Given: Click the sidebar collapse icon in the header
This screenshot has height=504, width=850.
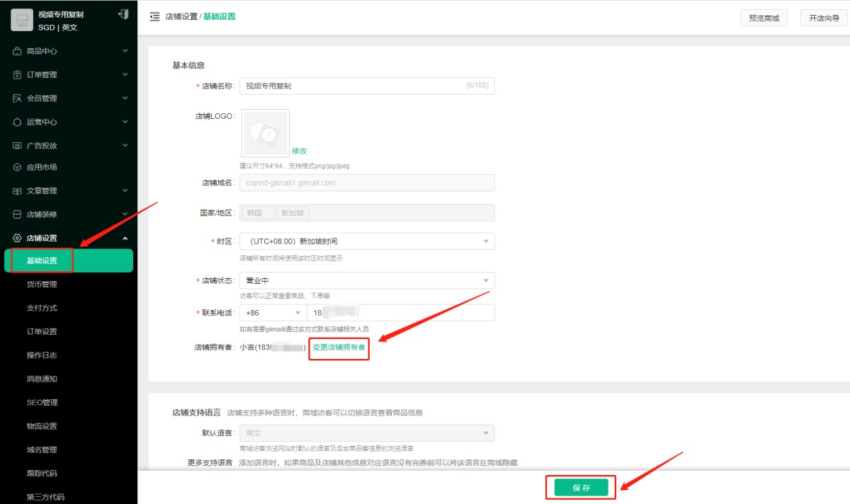Looking at the screenshot, I should point(154,17).
